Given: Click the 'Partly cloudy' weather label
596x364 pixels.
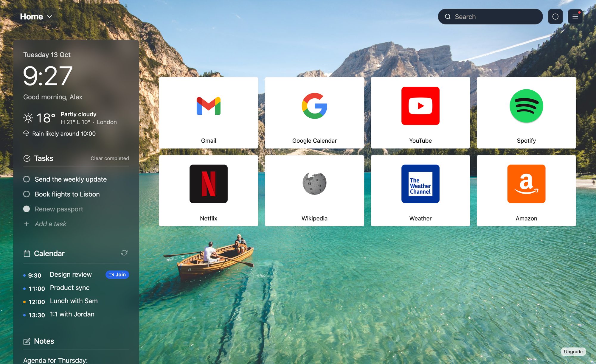Looking at the screenshot, I should click(78, 114).
